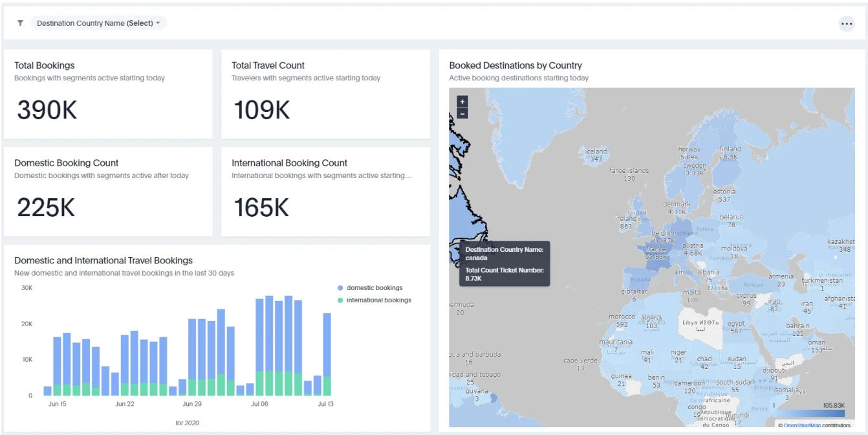Click Faroe Islands 130 label
868x435 pixels.
(629, 174)
